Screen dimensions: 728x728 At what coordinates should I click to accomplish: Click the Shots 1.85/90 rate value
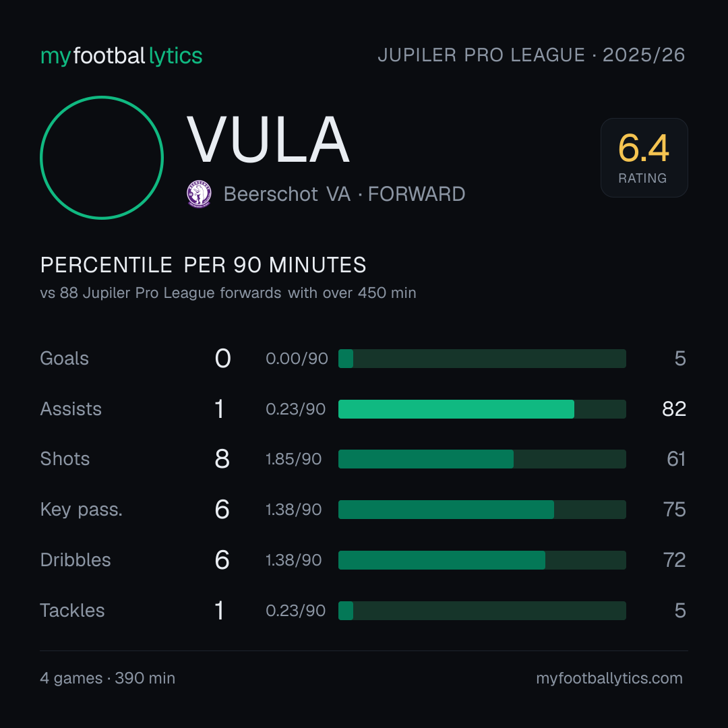point(293,459)
